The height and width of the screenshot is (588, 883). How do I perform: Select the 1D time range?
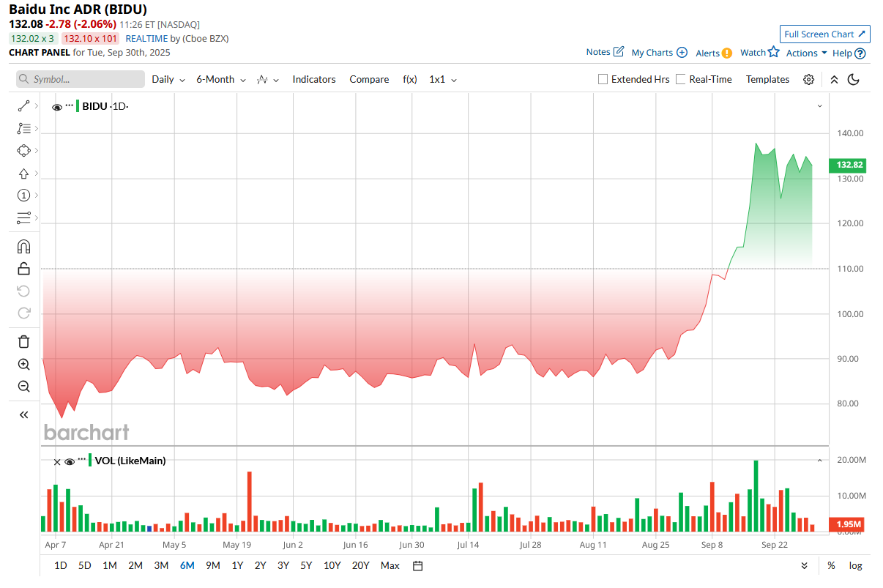coord(61,565)
